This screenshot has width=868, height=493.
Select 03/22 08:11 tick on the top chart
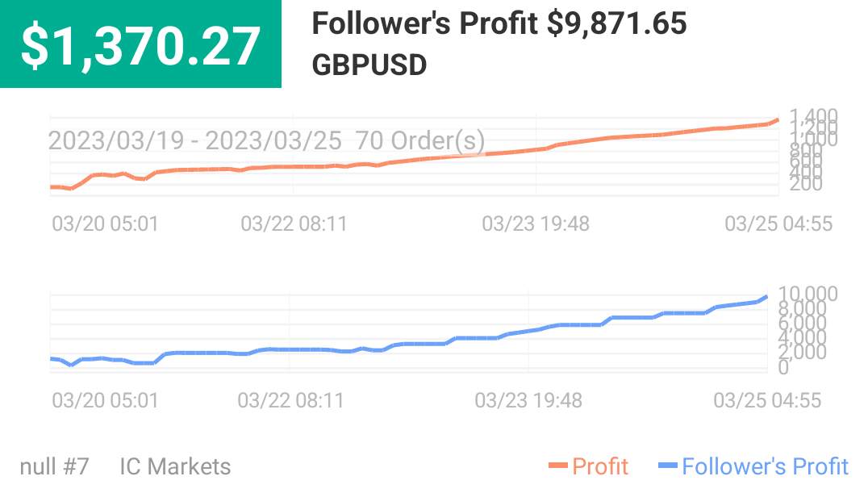[x=294, y=224]
